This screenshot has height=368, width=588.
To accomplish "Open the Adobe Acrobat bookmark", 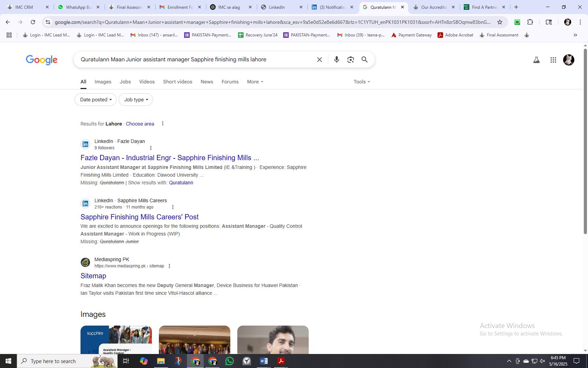I will (x=455, y=35).
